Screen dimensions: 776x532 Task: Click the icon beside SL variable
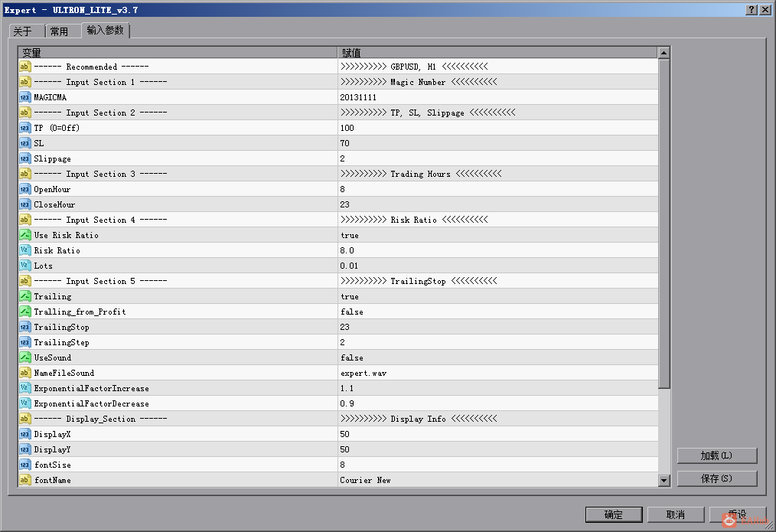point(24,143)
